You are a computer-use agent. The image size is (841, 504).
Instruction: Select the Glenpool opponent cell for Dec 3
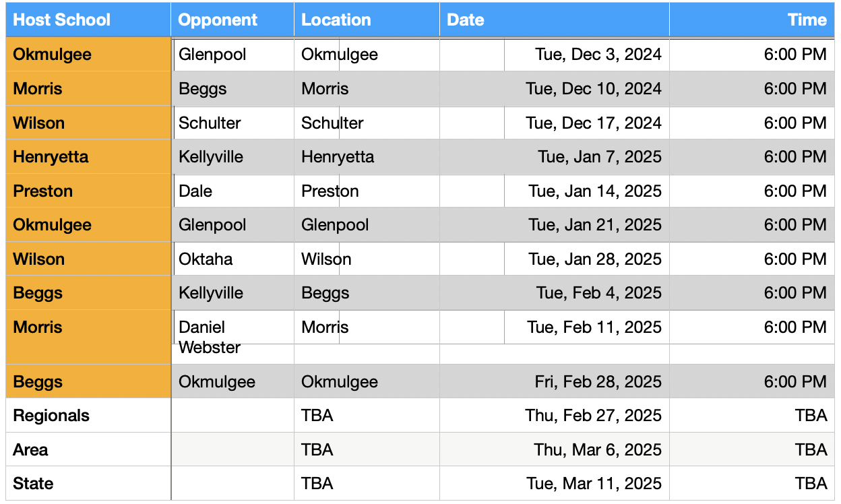pos(232,55)
